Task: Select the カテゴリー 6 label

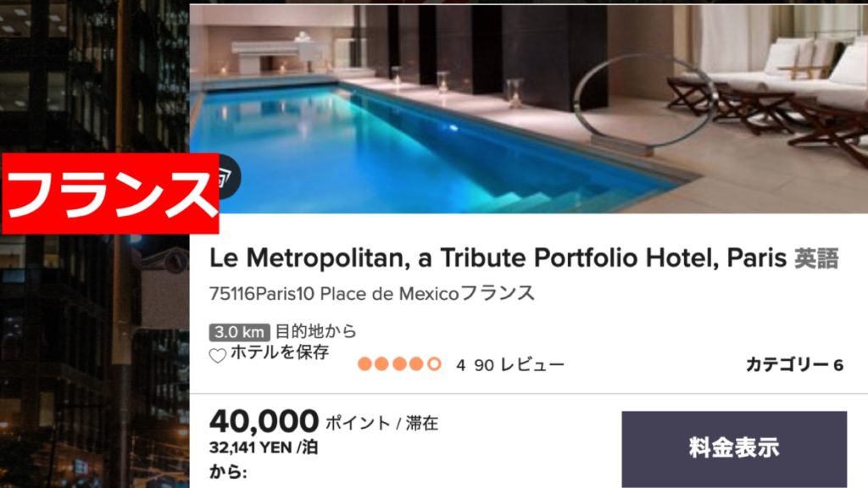Action: click(794, 364)
